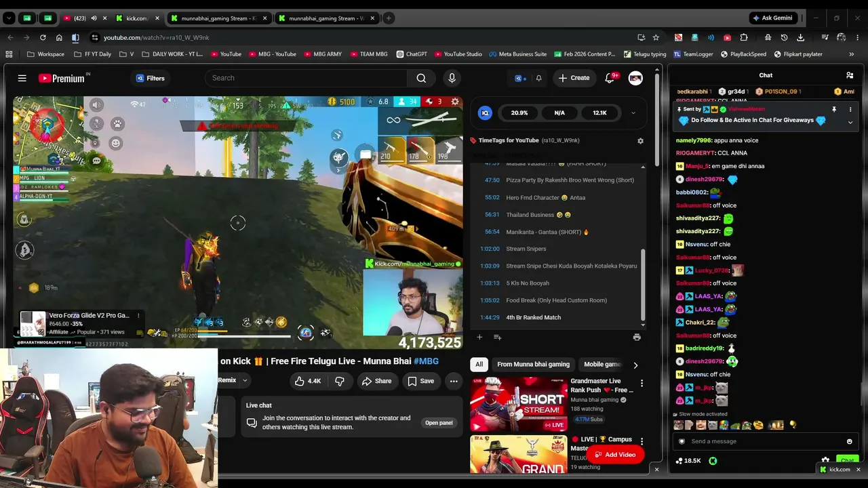This screenshot has height=488, width=868.
Task: Expand the vidIQ stats panel chevron
Action: coord(633,113)
